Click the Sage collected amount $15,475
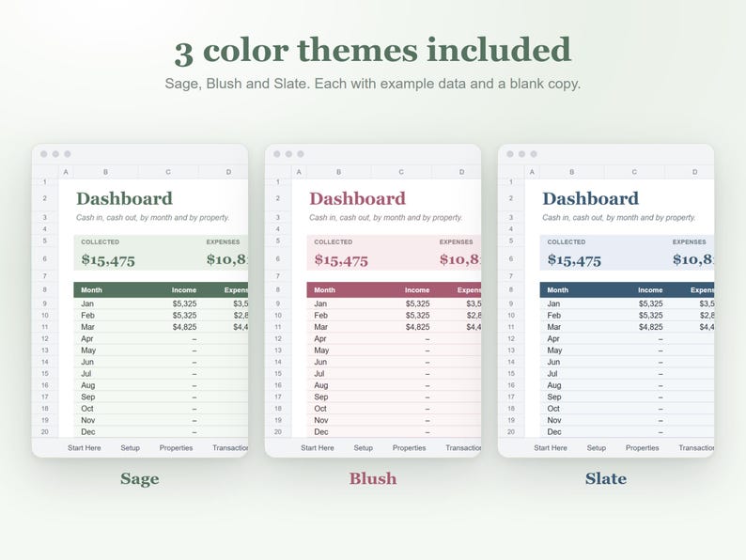This screenshot has width=746, height=560. pos(108,259)
